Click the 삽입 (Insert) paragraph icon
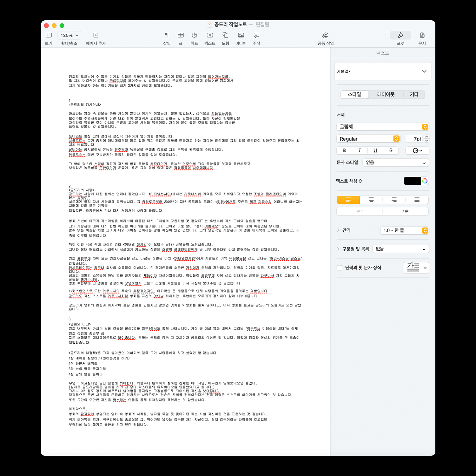This screenshot has width=476, height=476. point(167,35)
